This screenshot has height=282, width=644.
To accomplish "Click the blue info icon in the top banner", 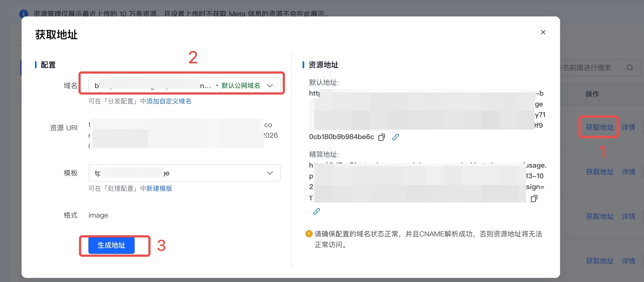I will (24, 14).
